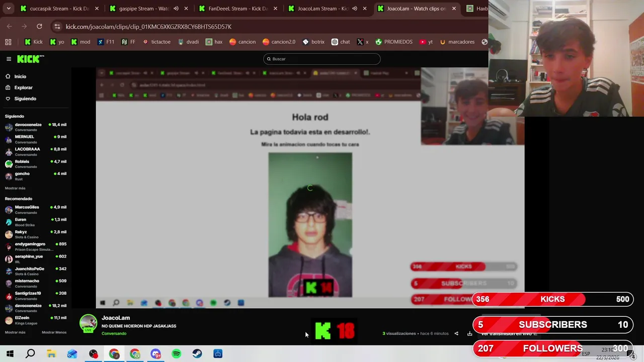Click the JoacoLam channel name link

[116, 318]
